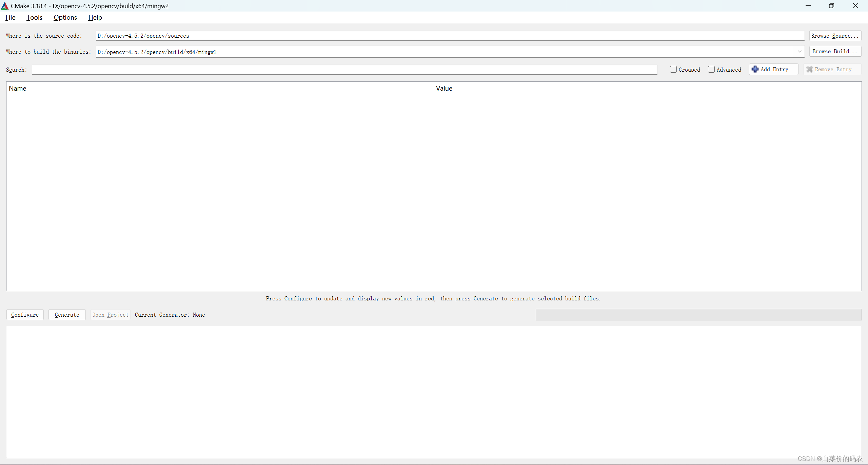Open the File menu
The width and height of the screenshot is (868, 465).
point(11,17)
